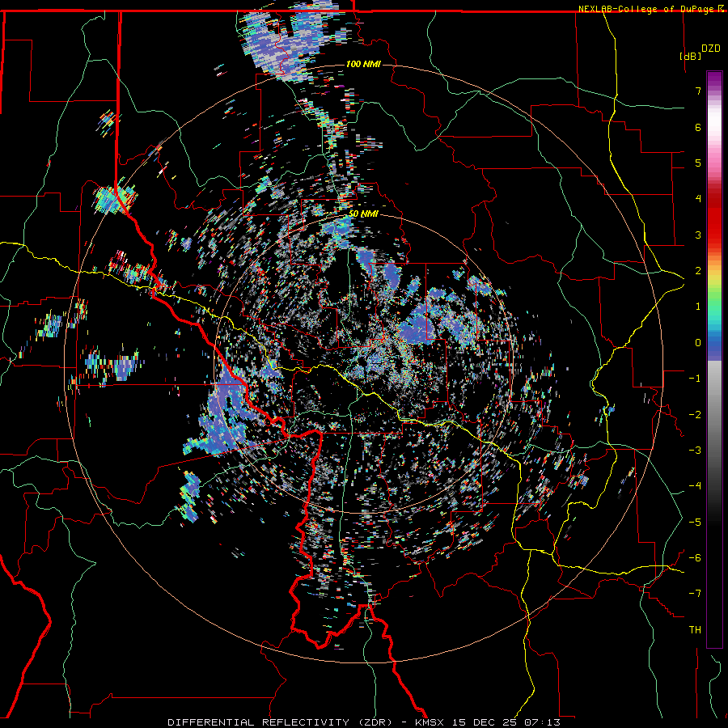
Task: Click the NEXLAB-College of DuPage watermark text
Action: pos(649,9)
